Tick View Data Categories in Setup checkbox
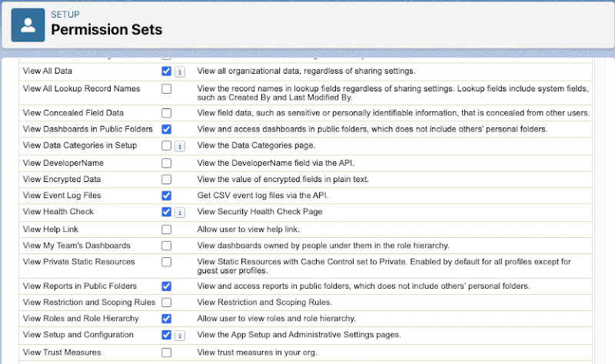 click(x=166, y=146)
